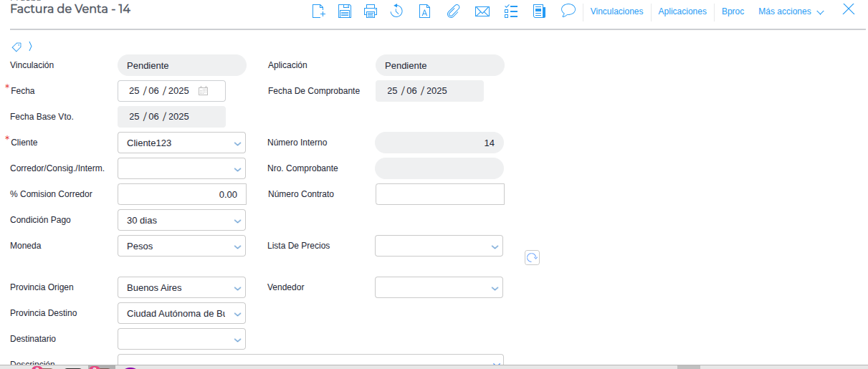Open the calendar picker in Fecha field
This screenshot has height=369, width=868.
coord(204,91)
